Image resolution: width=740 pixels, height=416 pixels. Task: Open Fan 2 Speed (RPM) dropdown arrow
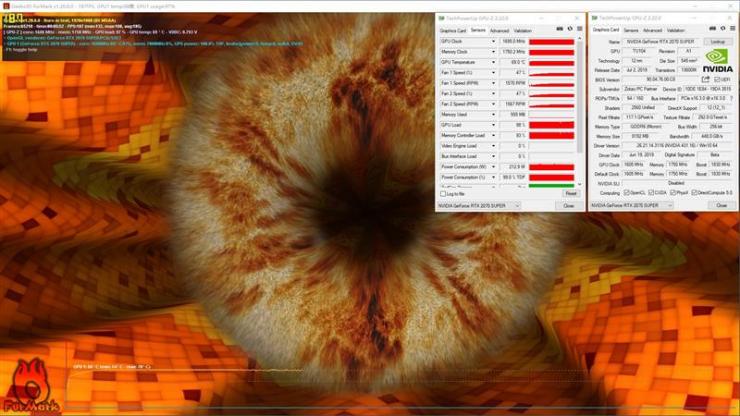tap(494, 104)
